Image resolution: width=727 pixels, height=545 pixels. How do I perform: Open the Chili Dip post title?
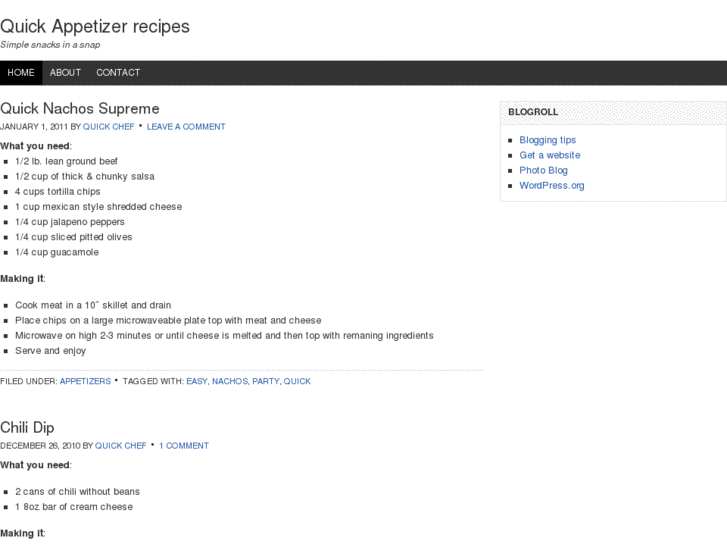(27, 427)
